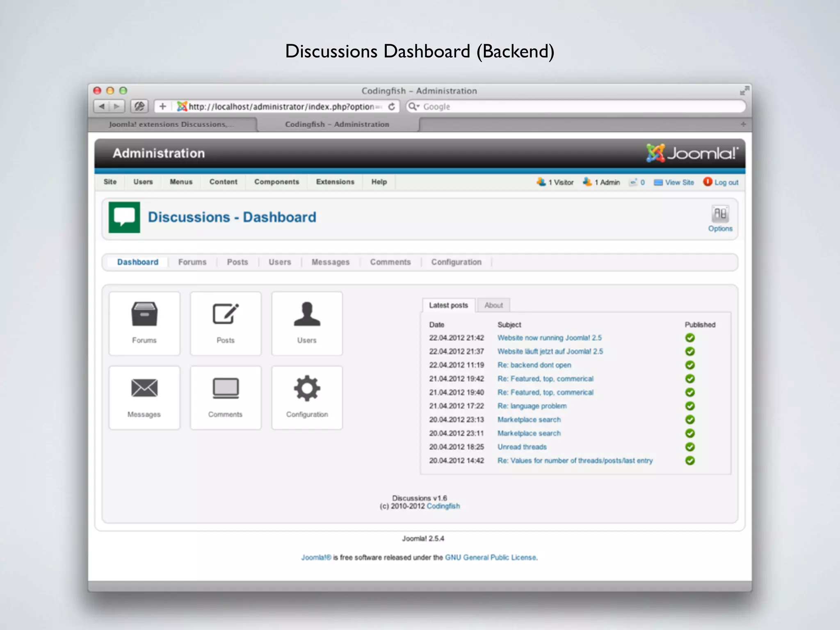Image resolution: width=840 pixels, height=630 pixels.
Task: Toggle published for 'Re: backend dont open'
Action: click(x=690, y=365)
